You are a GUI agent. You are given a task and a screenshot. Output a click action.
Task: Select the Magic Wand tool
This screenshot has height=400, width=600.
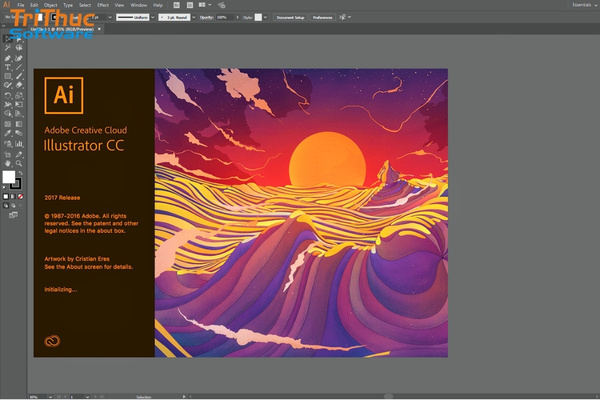pyautogui.click(x=7, y=47)
